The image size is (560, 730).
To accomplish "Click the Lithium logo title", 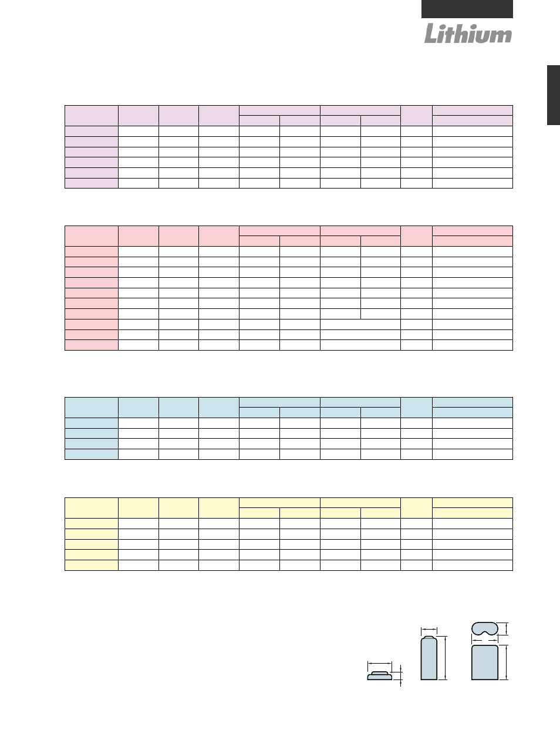I will 468,33.
